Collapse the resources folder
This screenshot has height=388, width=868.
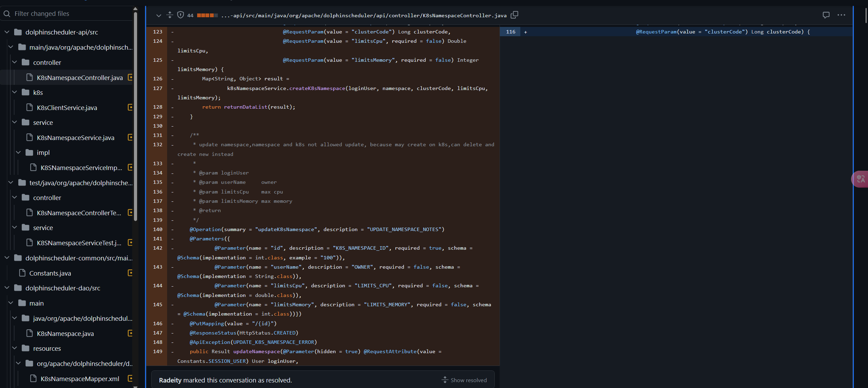tap(15, 348)
